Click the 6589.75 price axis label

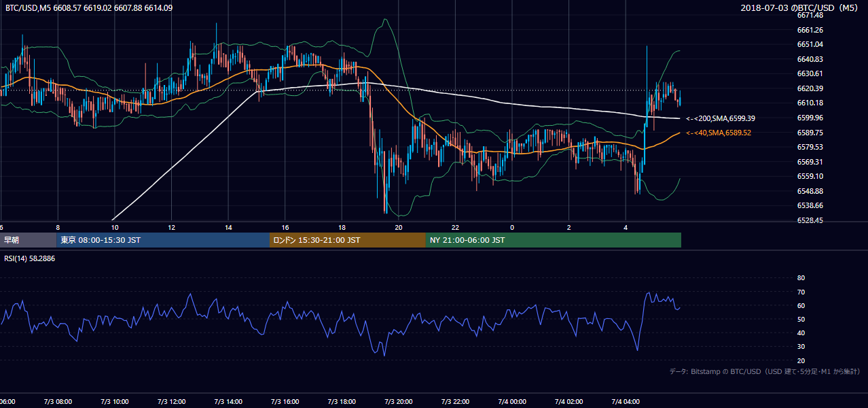point(810,133)
